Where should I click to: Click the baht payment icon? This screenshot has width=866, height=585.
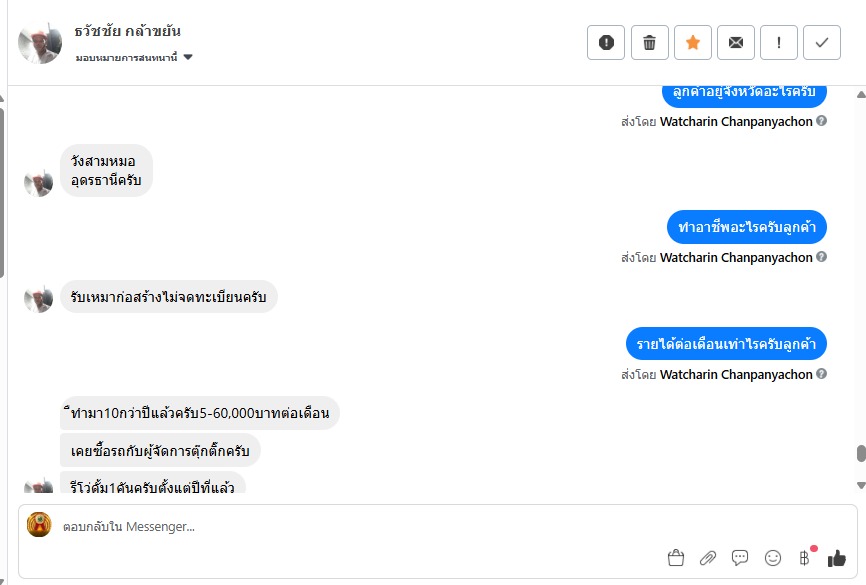point(804,558)
